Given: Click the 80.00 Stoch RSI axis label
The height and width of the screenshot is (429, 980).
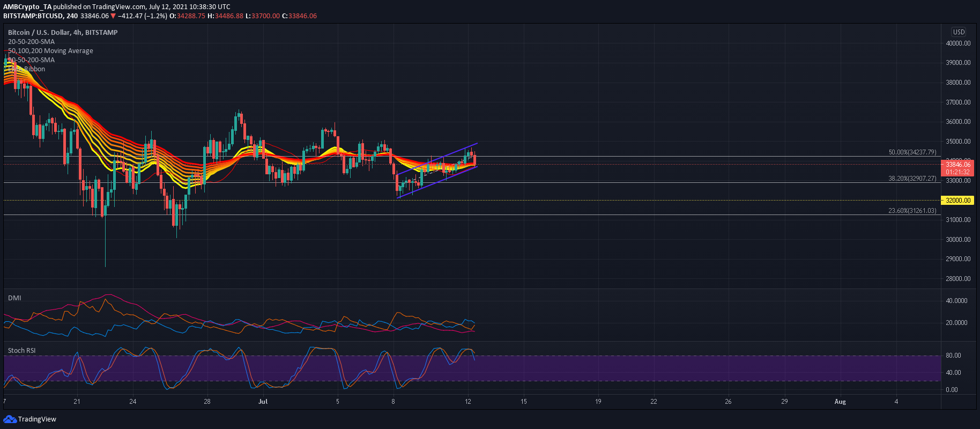Looking at the screenshot, I should point(953,356).
